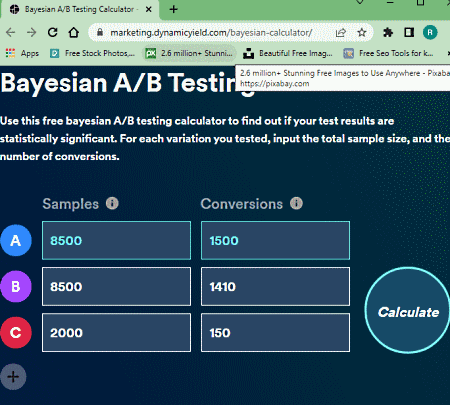Open the Free Seo Tools bookmark

click(389, 53)
